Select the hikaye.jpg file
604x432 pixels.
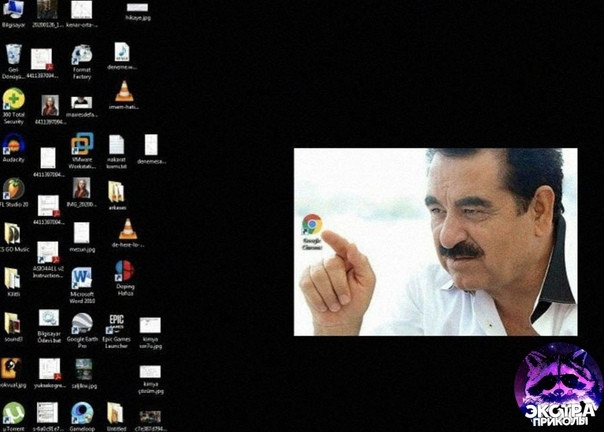coord(137,6)
